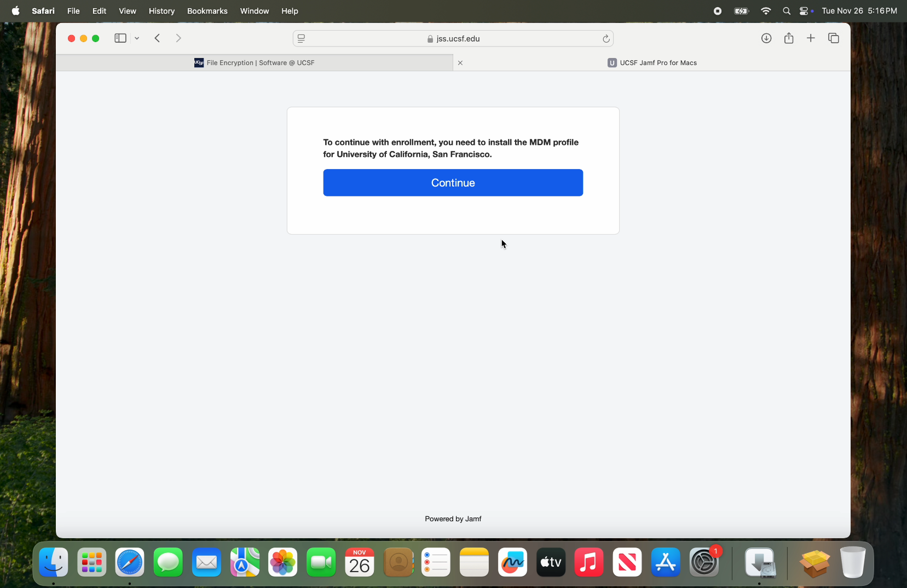907x588 pixels.
Task: Open the App Store from the Dock
Action: (x=666, y=562)
